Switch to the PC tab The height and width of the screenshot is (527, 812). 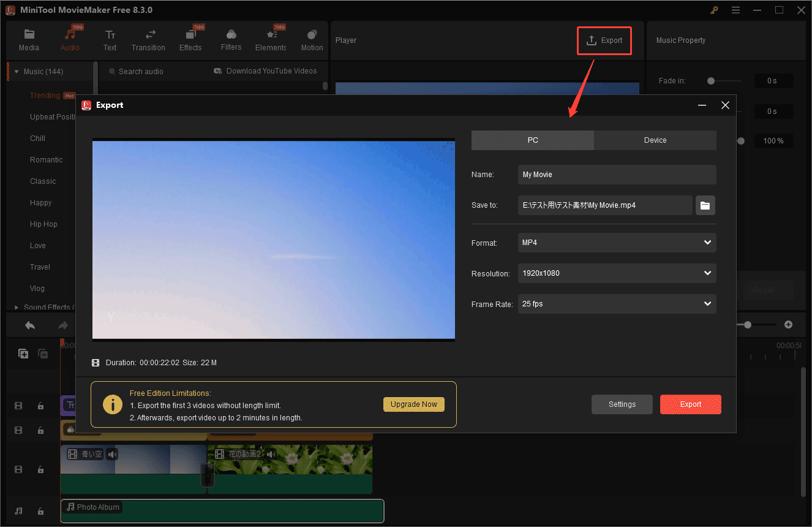(533, 140)
